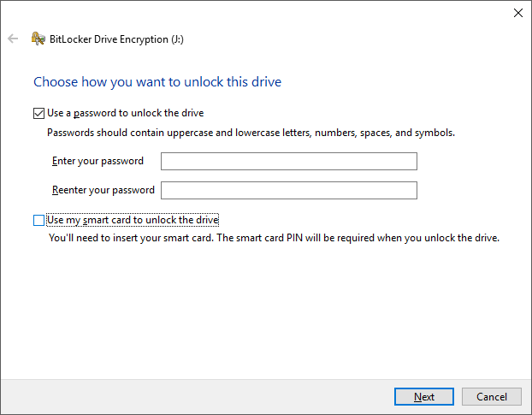Click the Cancel button

point(491,397)
